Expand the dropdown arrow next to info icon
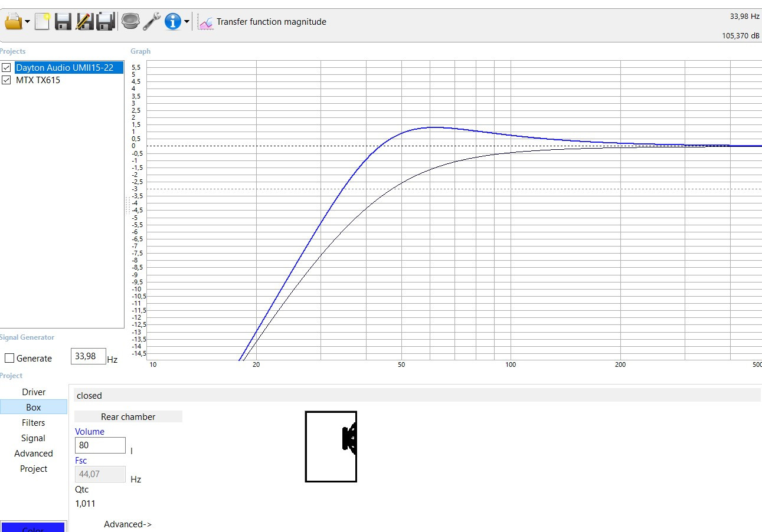 pos(187,22)
